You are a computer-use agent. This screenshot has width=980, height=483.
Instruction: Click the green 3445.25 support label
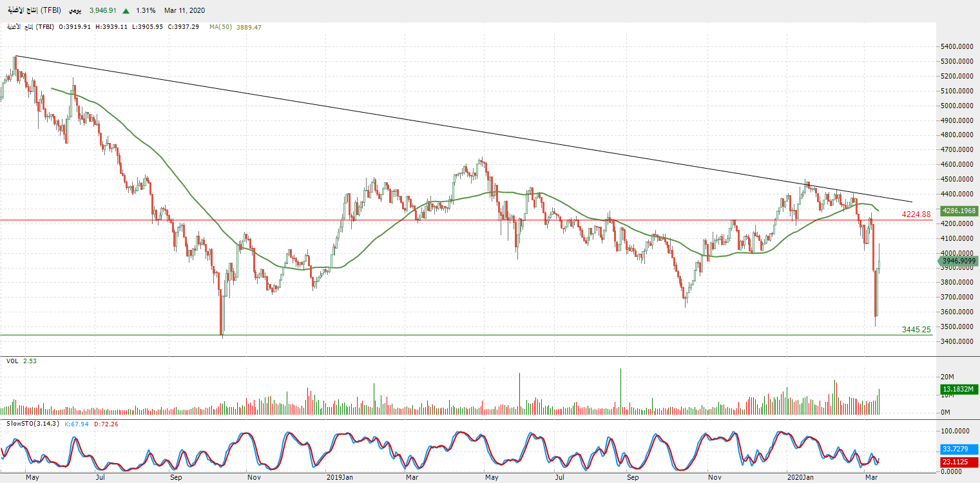pyautogui.click(x=916, y=330)
